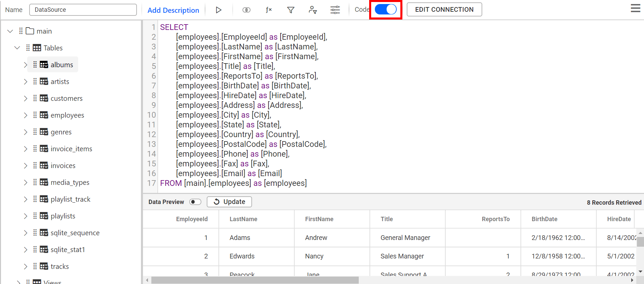Screen dimensions: 644x284
Task: Click the 8 Records Retrieved status text
Action: [x=614, y=202]
